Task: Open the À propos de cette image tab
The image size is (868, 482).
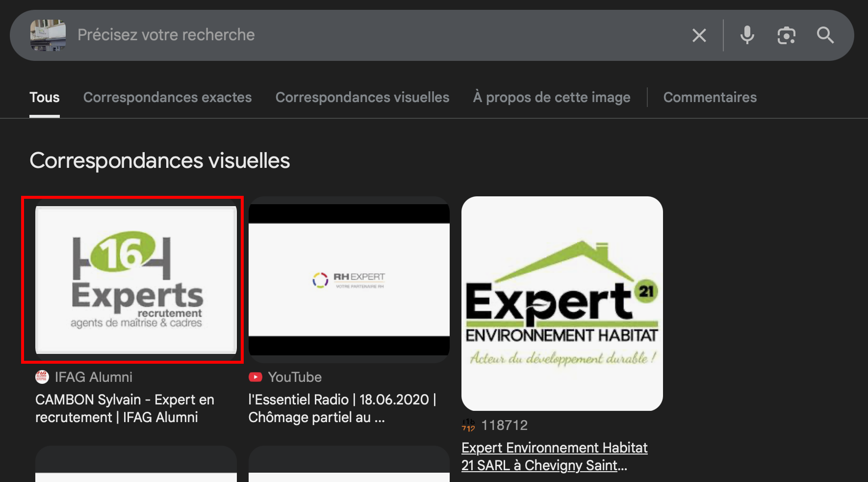Action: (x=551, y=97)
